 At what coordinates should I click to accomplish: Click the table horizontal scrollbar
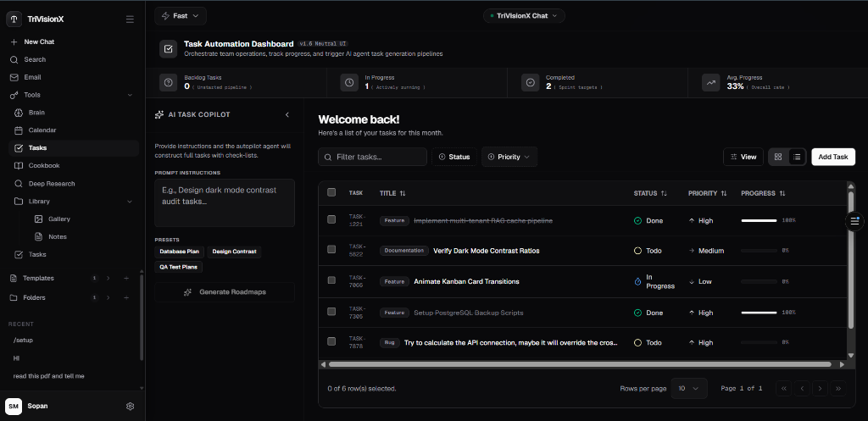pos(580,364)
